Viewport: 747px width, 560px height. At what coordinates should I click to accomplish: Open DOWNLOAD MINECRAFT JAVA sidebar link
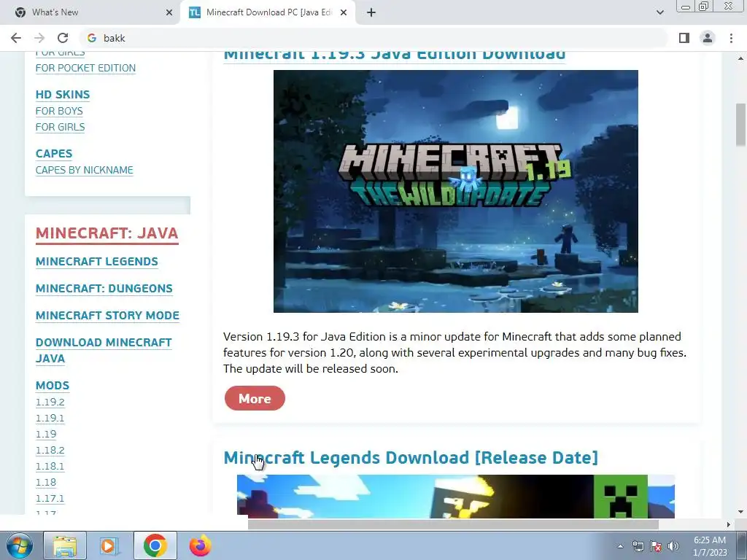point(104,351)
